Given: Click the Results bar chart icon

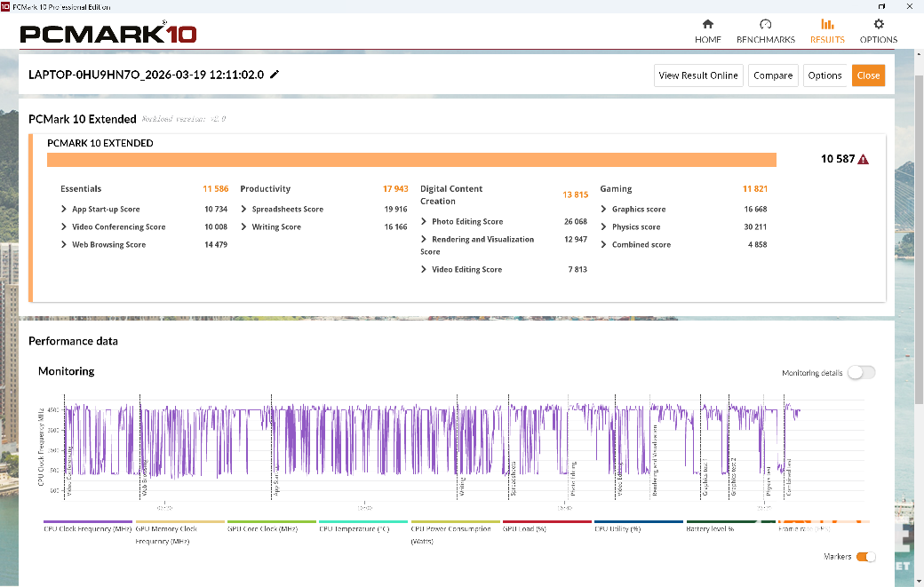Looking at the screenshot, I should pyautogui.click(x=827, y=24).
